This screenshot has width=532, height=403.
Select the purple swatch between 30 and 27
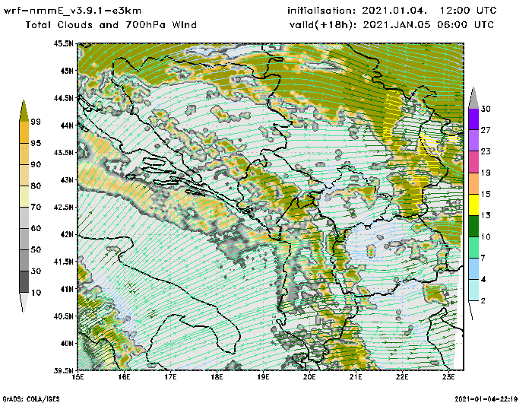[x=473, y=119]
